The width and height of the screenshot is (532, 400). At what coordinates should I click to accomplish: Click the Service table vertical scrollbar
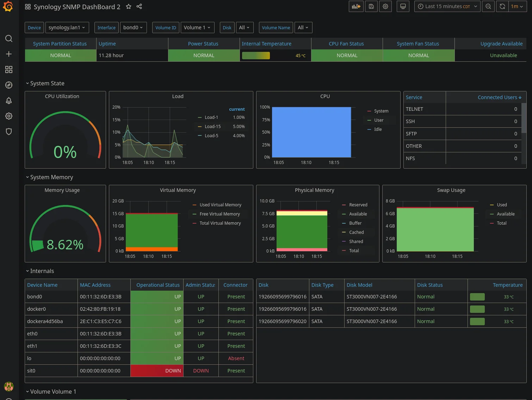point(524,118)
